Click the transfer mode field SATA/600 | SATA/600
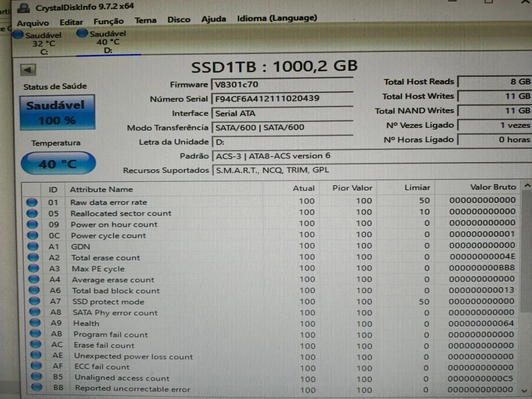Viewport: 532px width, 399px height. coord(283,128)
